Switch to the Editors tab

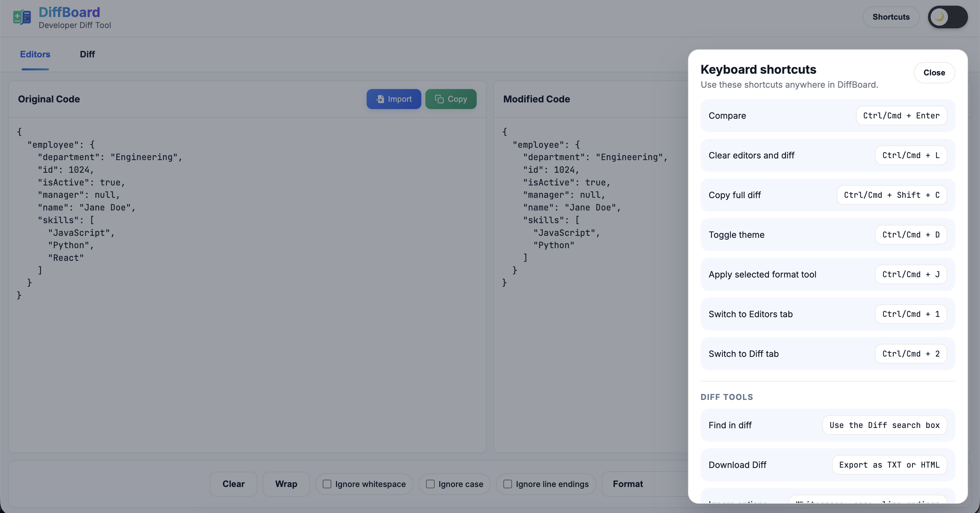(35, 54)
